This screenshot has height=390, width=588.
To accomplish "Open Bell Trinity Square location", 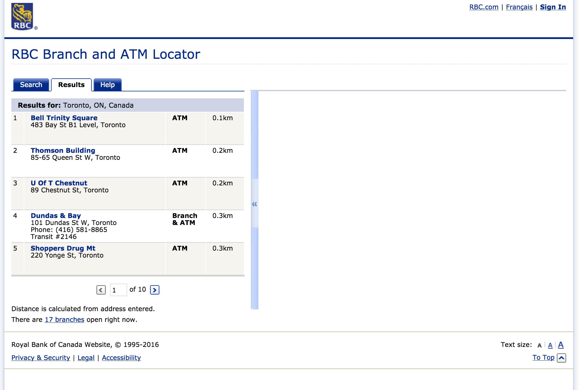I will point(64,118).
